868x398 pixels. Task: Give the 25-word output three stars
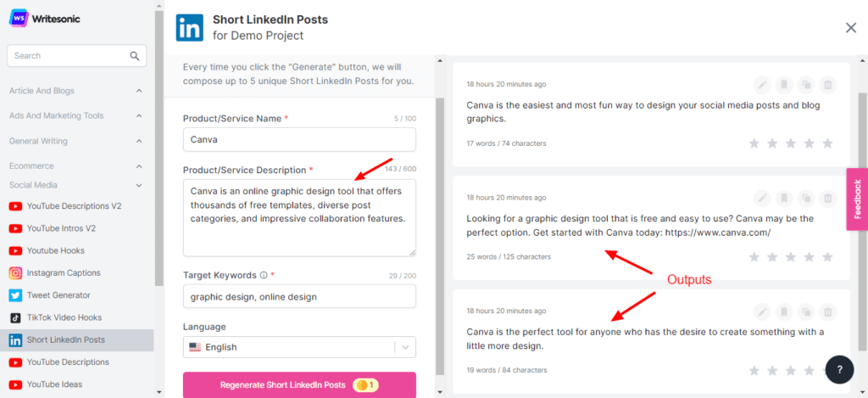tap(791, 256)
